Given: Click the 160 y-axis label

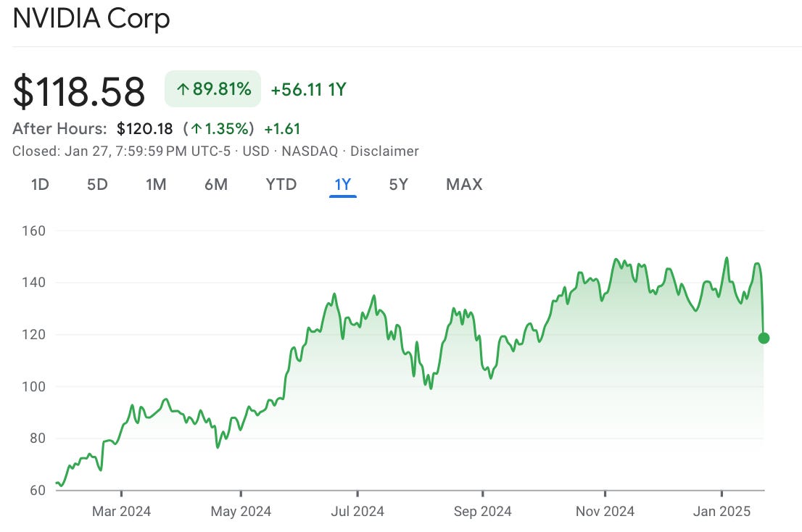Looking at the screenshot, I should (x=34, y=231).
